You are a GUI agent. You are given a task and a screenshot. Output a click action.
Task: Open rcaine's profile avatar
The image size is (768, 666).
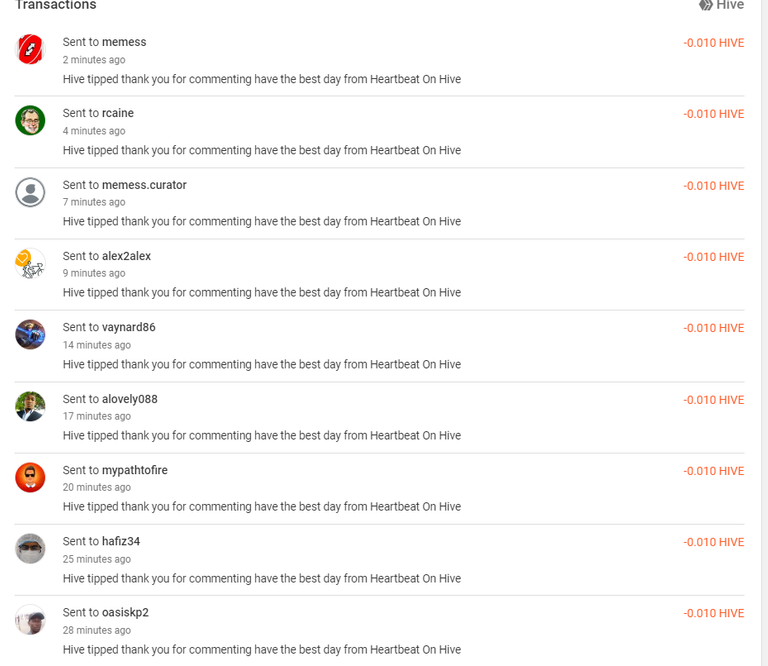point(30,120)
